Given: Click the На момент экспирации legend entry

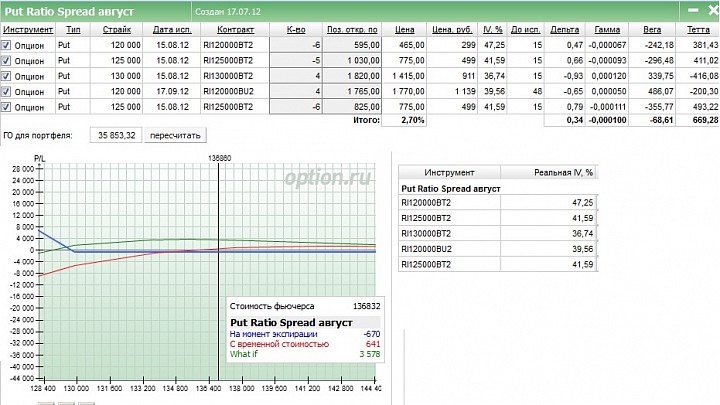Looking at the screenshot, I should click(x=273, y=334).
